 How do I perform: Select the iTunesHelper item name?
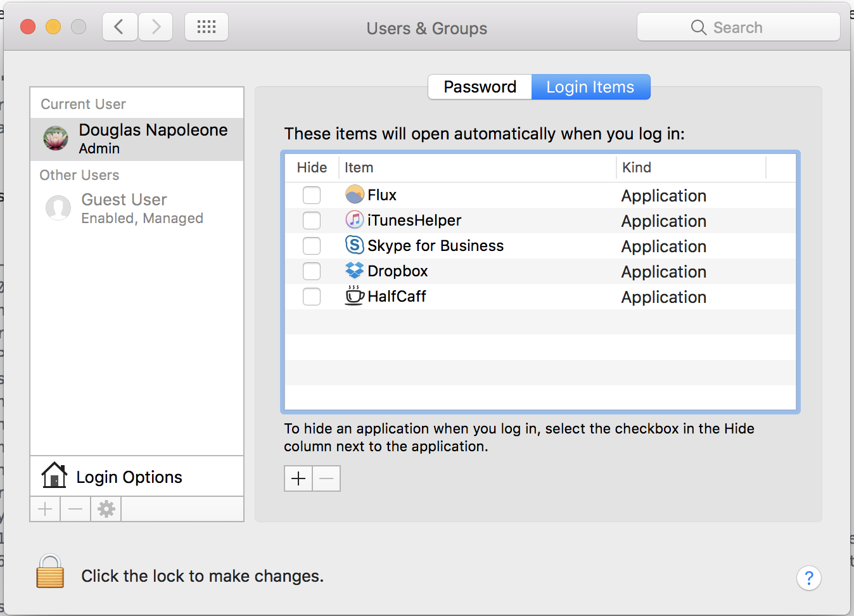click(414, 221)
